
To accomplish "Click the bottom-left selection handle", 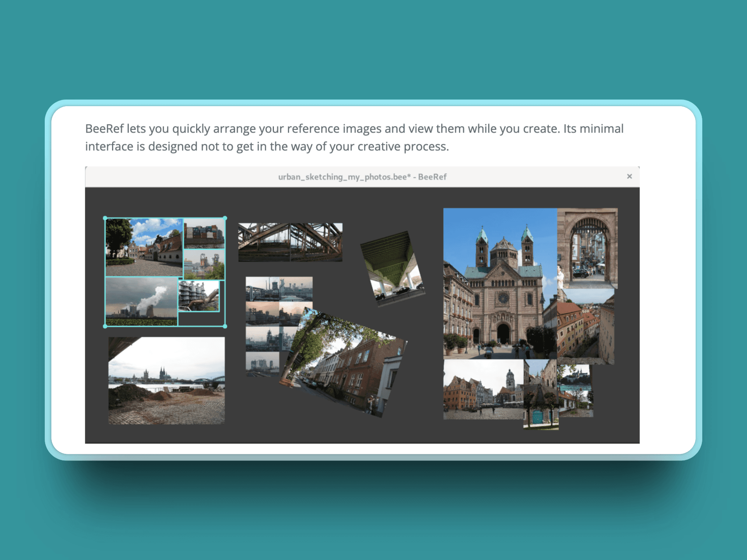I will pos(105,326).
